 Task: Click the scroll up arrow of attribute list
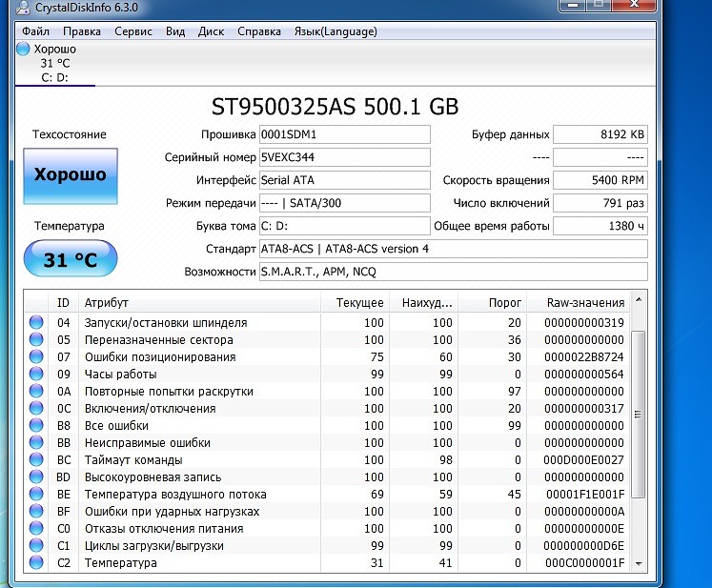pyautogui.click(x=639, y=299)
